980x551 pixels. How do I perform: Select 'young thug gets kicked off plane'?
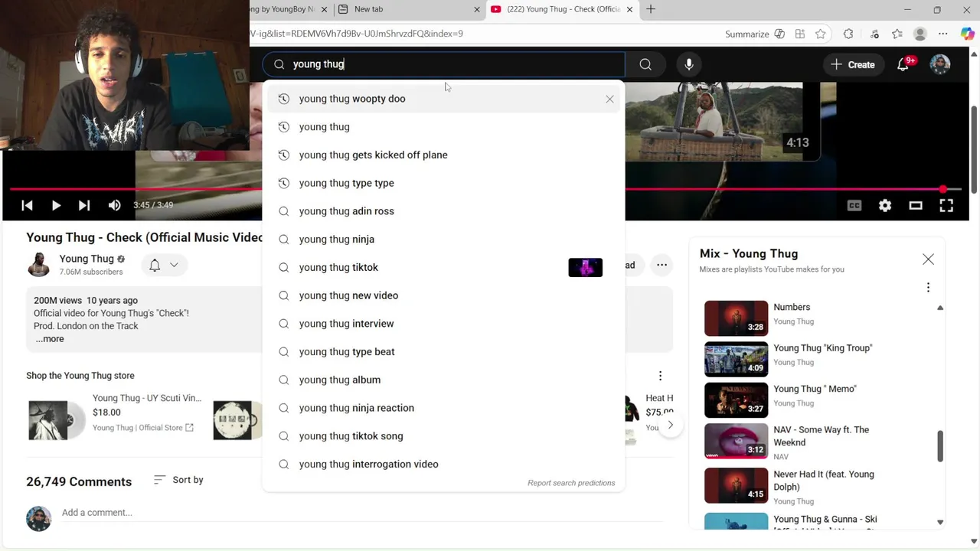[x=443, y=155]
